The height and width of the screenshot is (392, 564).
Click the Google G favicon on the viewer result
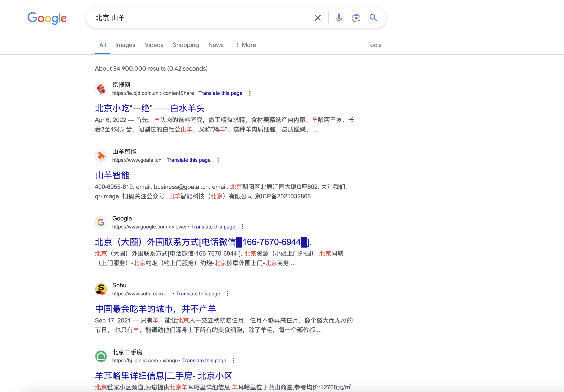pos(101,222)
